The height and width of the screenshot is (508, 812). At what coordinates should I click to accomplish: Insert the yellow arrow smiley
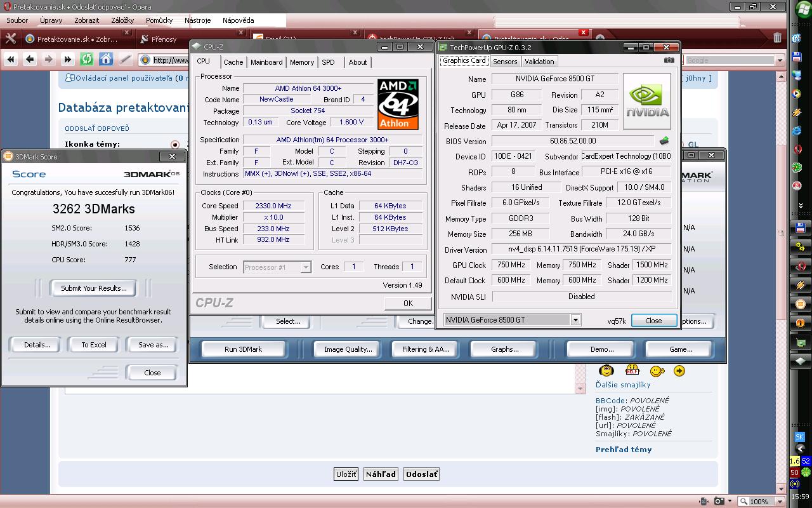[x=679, y=371]
